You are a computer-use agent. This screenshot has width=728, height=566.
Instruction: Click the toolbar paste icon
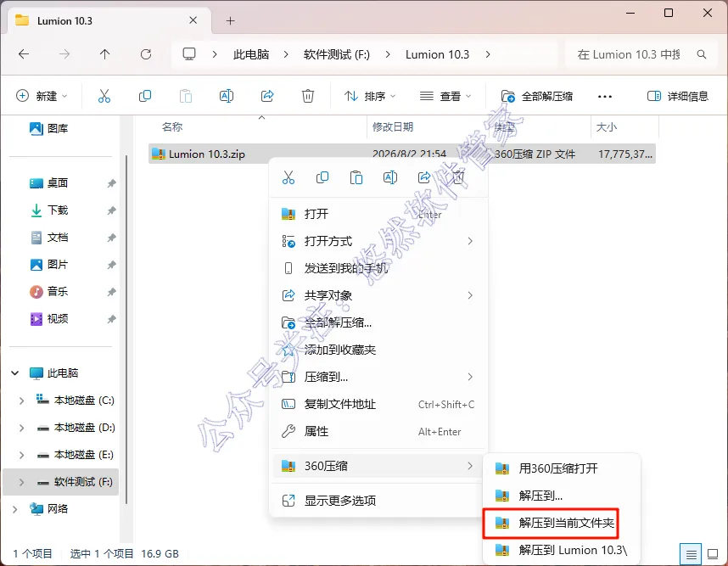(186, 96)
